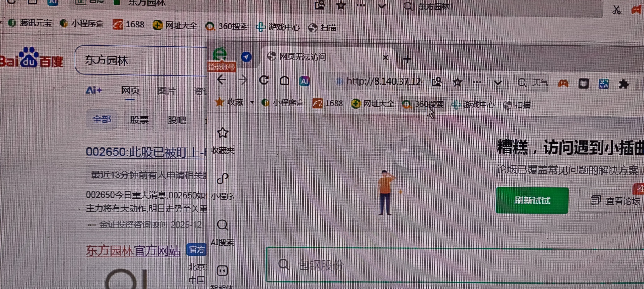
Task: Click the 包钢股份 search field
Action: (455, 265)
